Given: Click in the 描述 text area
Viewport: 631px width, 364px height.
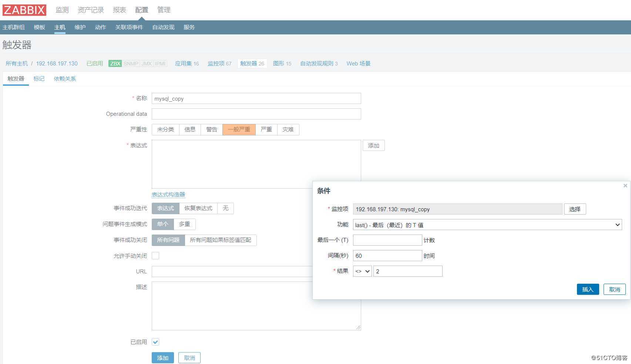Looking at the screenshot, I should click(256, 306).
